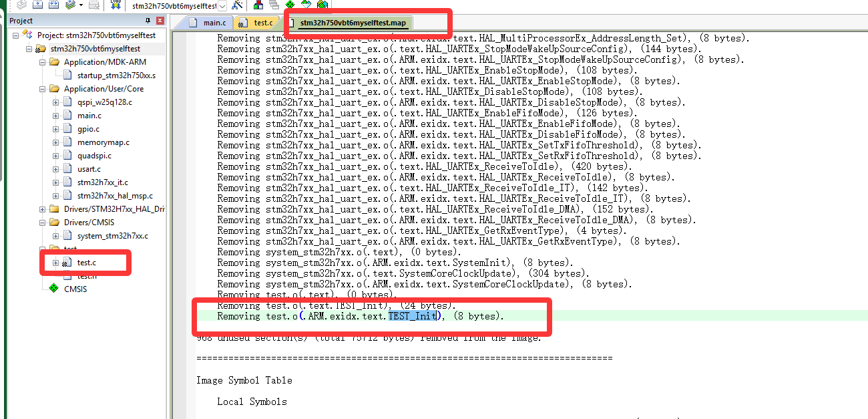Expand the Drivers/STM32H7xx_HAL_Driver folder
The width and height of the screenshot is (868, 419).
point(42,209)
